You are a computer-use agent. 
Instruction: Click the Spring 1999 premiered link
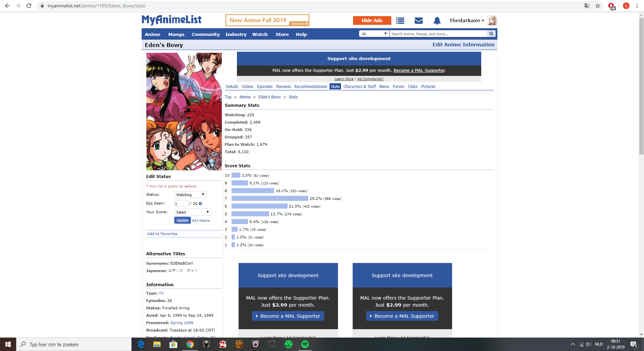click(182, 323)
